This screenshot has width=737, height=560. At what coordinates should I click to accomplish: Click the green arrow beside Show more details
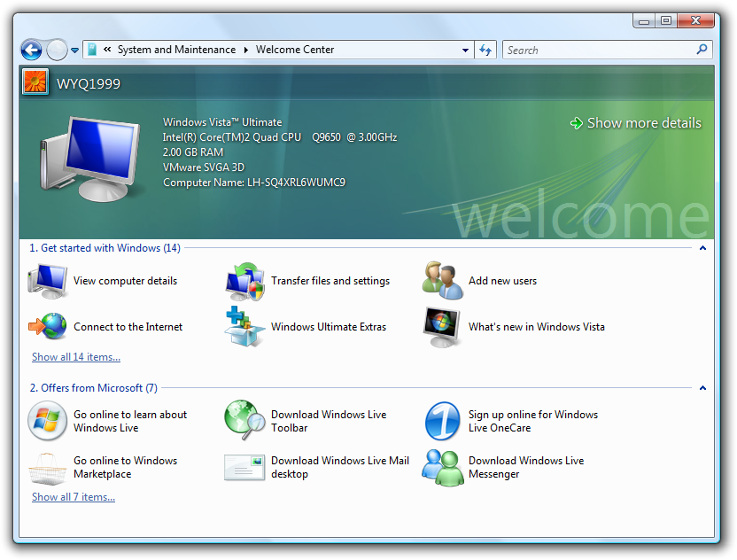(577, 123)
